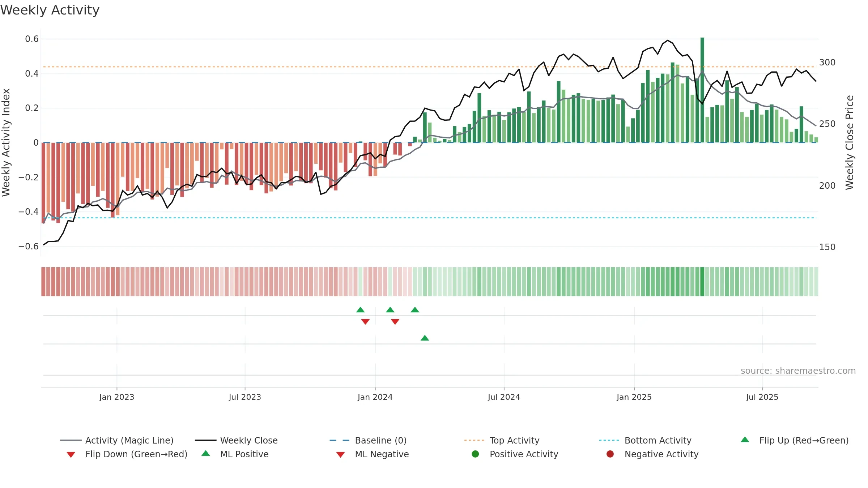868x488 pixels.
Task: Click the tallest green bar near 0.6
Action: click(x=702, y=90)
